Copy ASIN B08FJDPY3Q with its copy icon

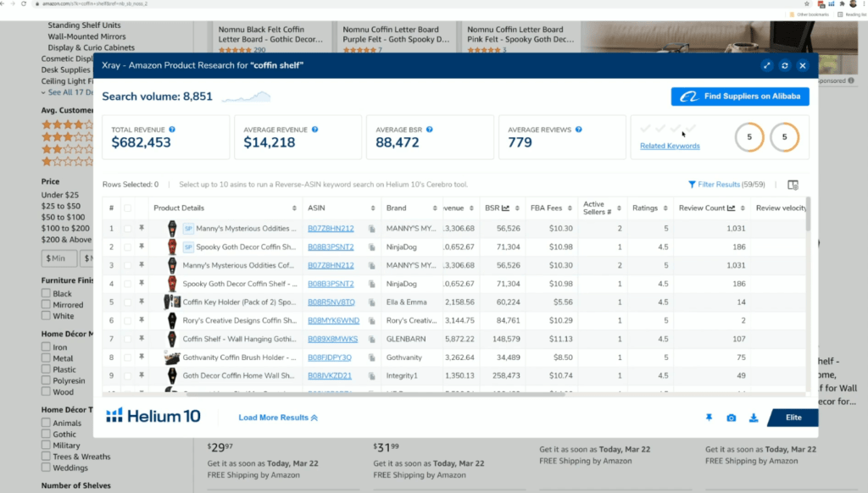pyautogui.click(x=372, y=358)
